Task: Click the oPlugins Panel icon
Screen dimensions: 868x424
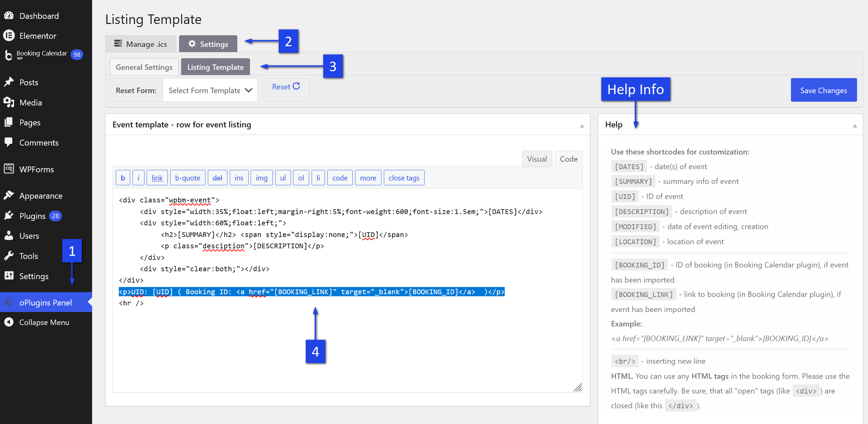Action: click(9, 302)
